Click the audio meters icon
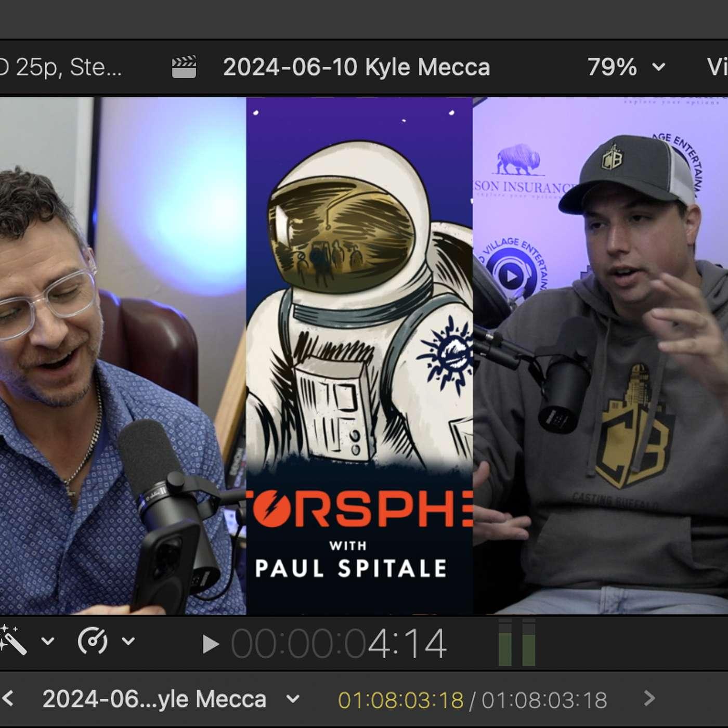Screen dimensions: 728x728 517,643
